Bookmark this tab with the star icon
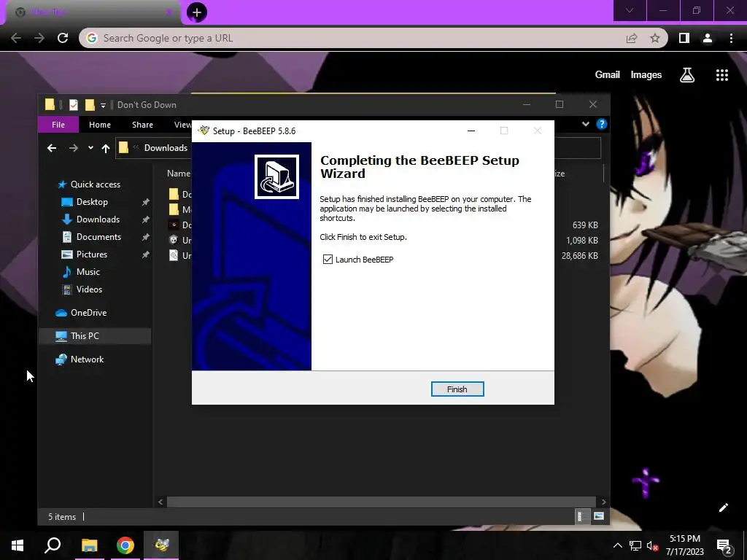This screenshot has height=560, width=747. pyautogui.click(x=655, y=38)
